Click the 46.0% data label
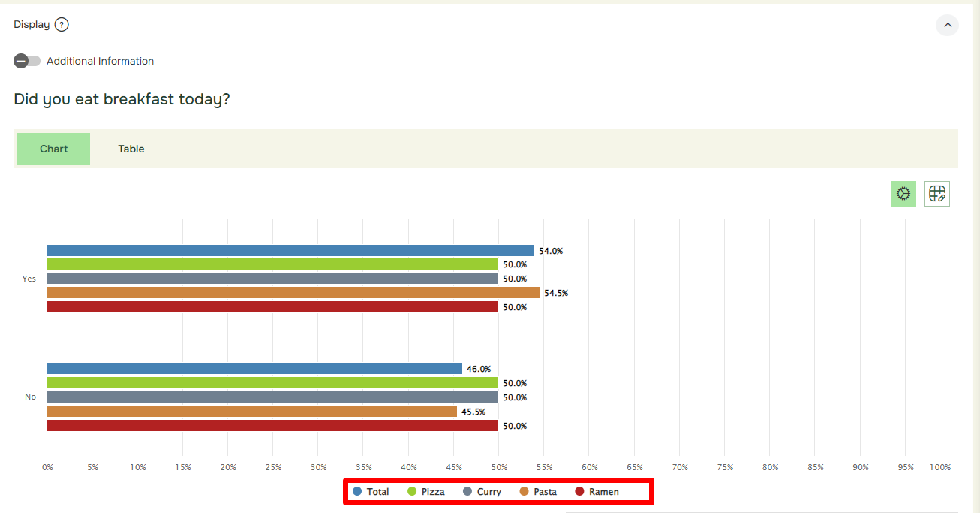This screenshot has height=513, width=980. click(x=479, y=369)
